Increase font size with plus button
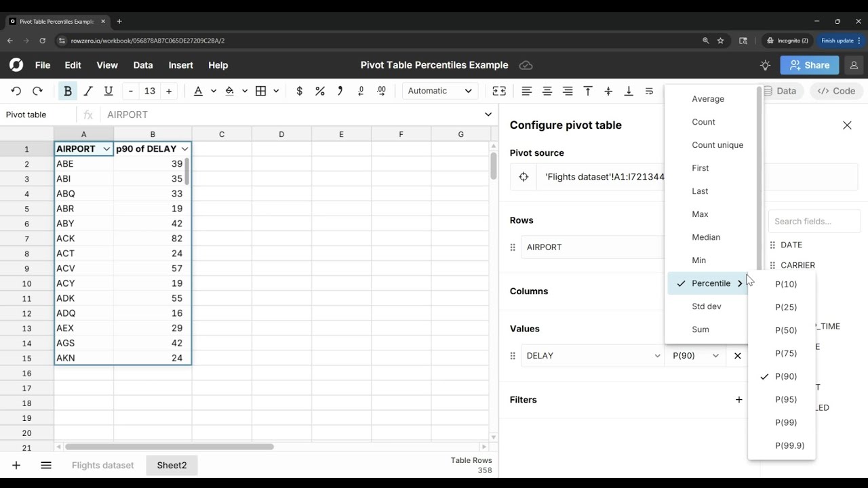 coord(169,91)
